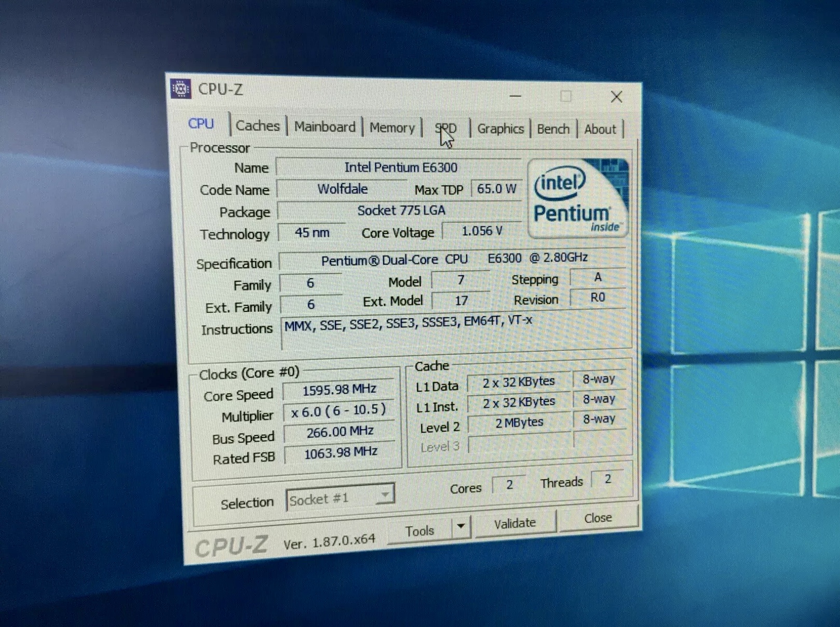The width and height of the screenshot is (840, 627).
Task: Click the L1 Inst. value 2 x 32 KBytes
Action: tap(519, 403)
